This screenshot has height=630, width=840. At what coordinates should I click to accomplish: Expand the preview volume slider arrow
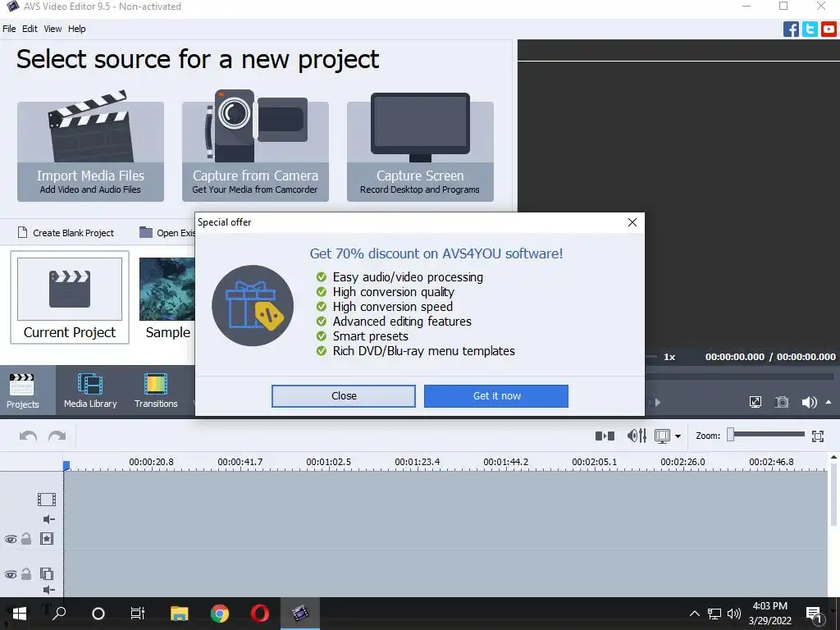coord(829,402)
